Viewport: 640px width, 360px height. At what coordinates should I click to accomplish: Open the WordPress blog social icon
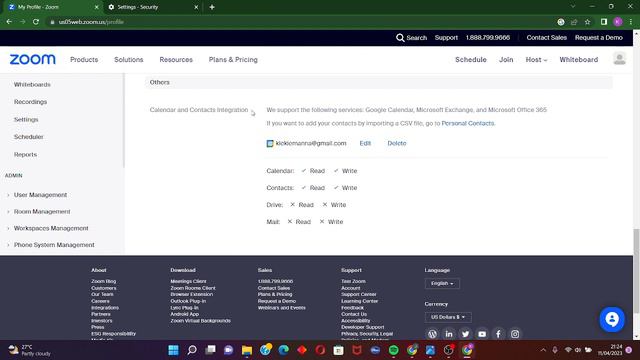[x=432, y=334]
